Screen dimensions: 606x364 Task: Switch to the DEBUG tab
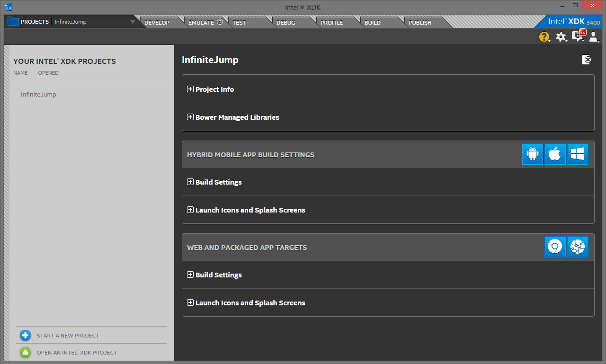click(x=285, y=22)
